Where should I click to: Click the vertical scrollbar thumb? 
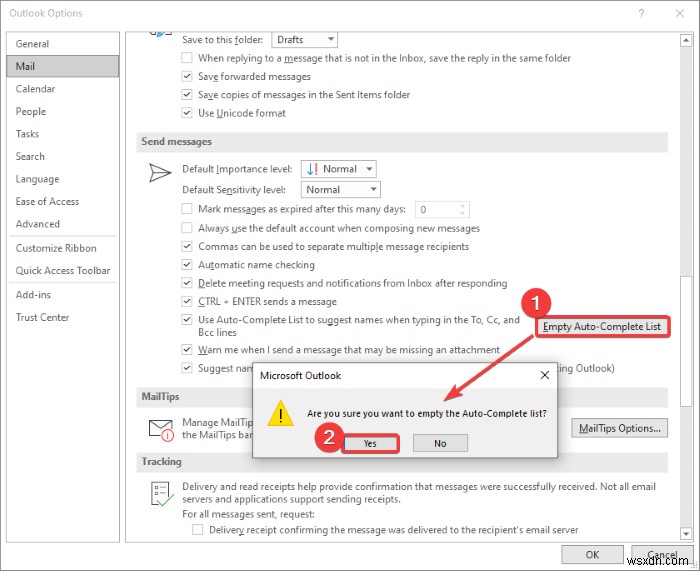click(686, 341)
